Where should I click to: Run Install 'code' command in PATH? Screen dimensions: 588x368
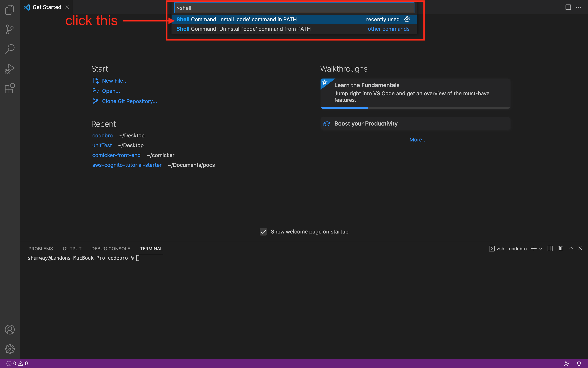click(x=294, y=19)
